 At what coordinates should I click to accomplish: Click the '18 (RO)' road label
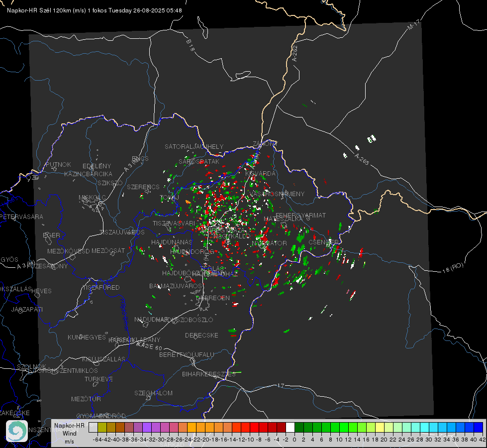[x=453, y=268]
